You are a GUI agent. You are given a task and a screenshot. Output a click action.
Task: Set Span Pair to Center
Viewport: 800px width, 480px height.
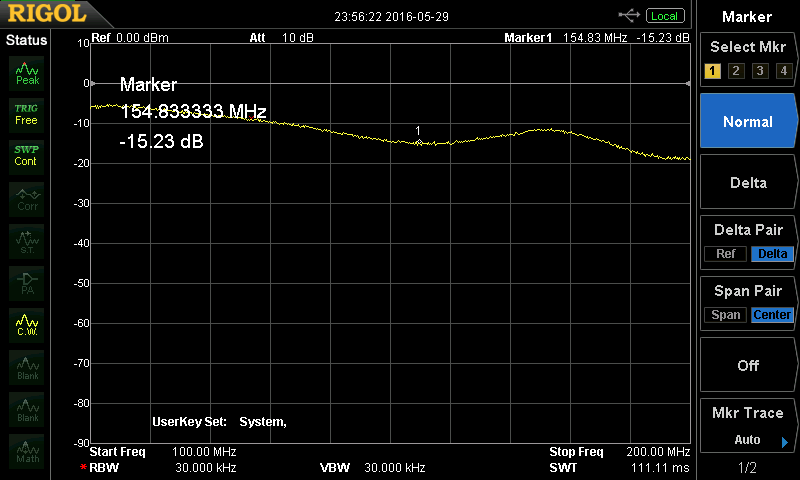(772, 315)
